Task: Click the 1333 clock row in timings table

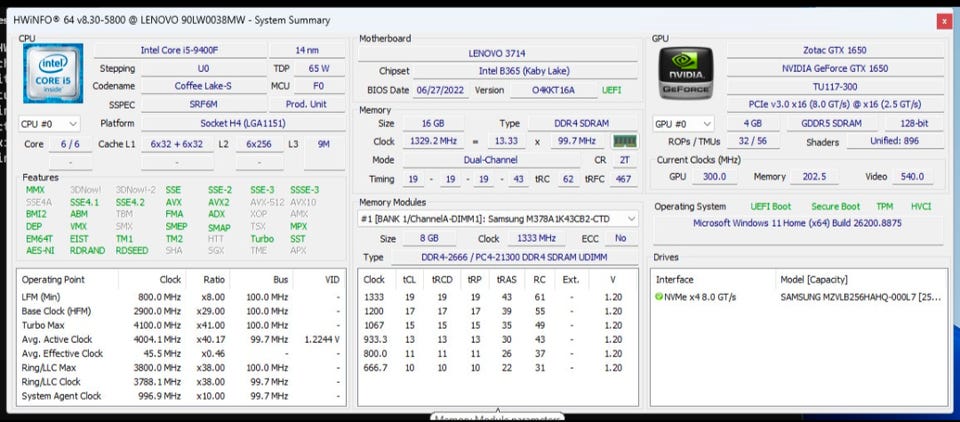Action: (x=497, y=297)
